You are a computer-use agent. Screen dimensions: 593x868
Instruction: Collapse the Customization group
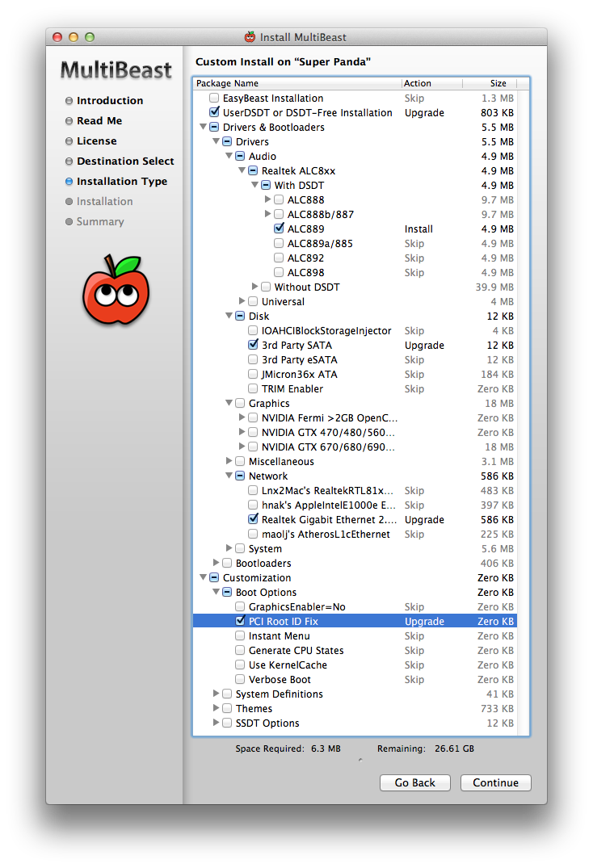pos(204,577)
